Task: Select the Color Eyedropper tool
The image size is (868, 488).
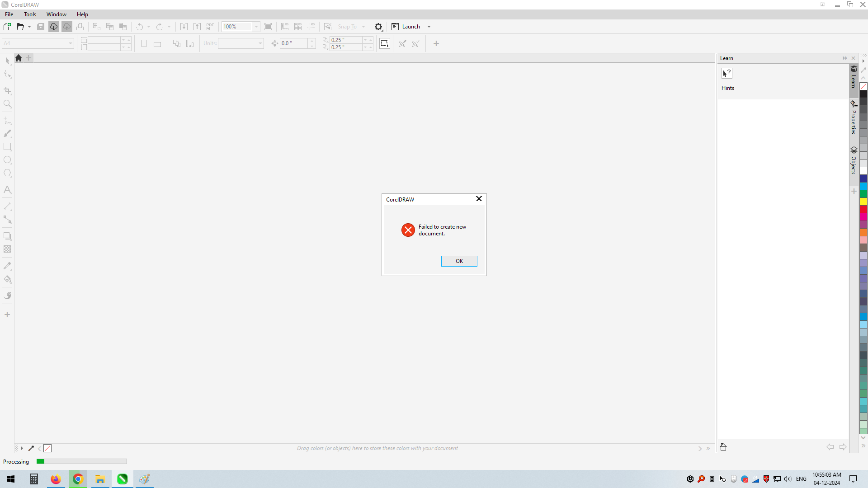Action: pos(8,266)
